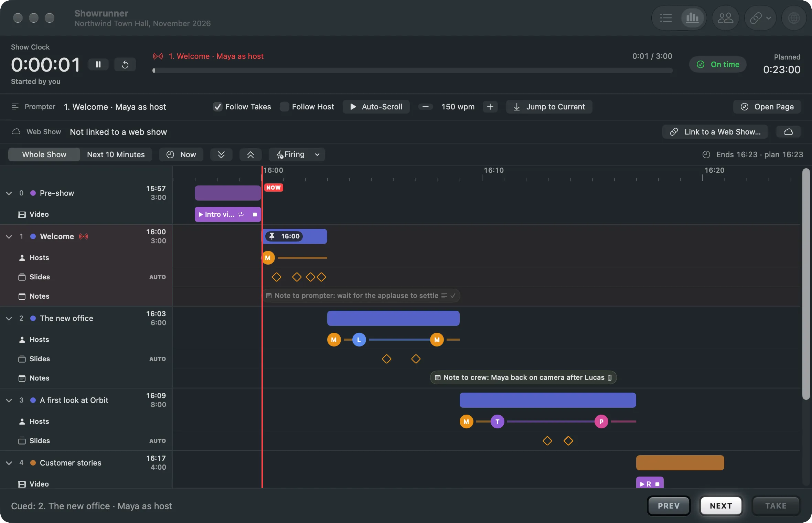Image resolution: width=812 pixels, height=523 pixels.
Task: Collapse all segments with double chevron up
Action: click(x=250, y=154)
